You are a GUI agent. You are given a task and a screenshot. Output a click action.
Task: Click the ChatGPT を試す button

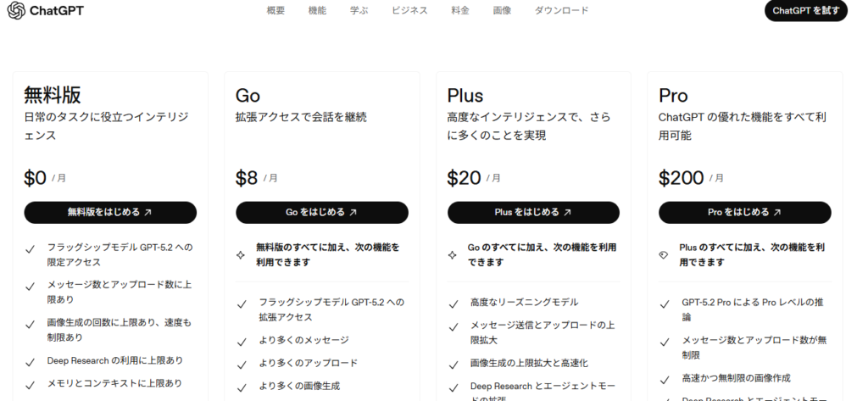[x=805, y=11]
